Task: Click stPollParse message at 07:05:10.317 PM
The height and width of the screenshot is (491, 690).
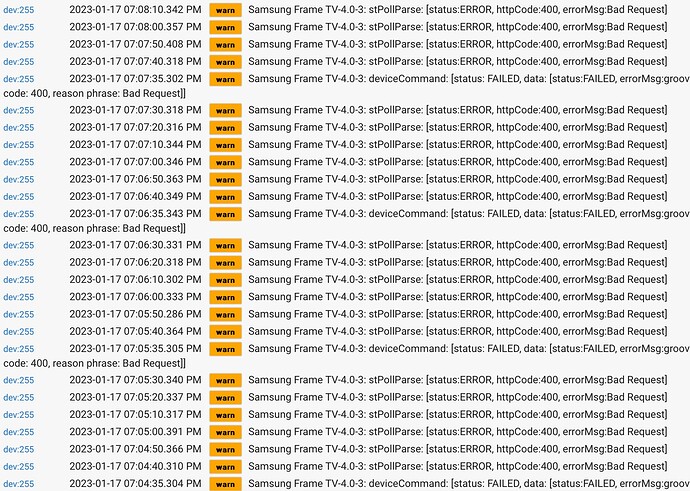Action: [458, 414]
